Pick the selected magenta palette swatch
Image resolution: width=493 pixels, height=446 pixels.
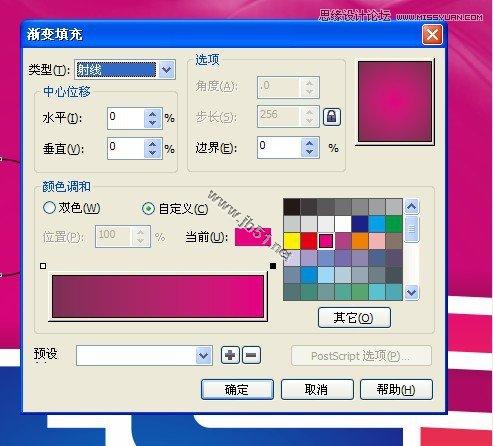tap(326, 241)
